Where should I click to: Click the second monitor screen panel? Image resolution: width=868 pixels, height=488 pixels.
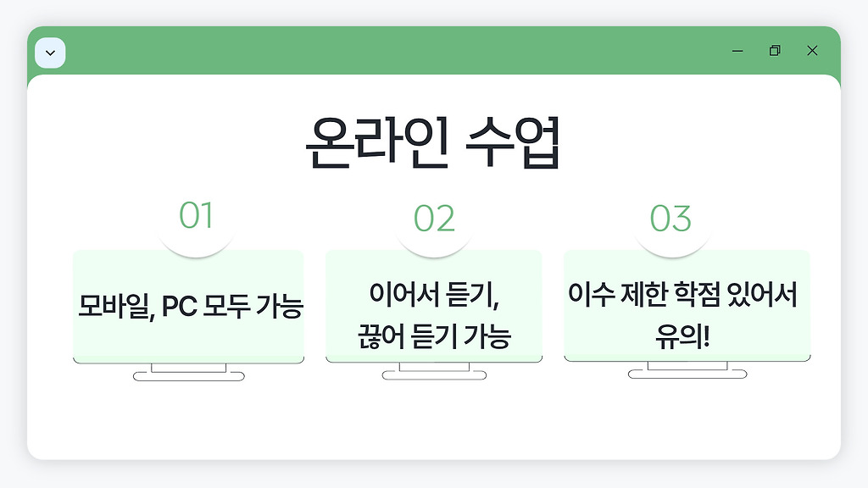pos(434,306)
